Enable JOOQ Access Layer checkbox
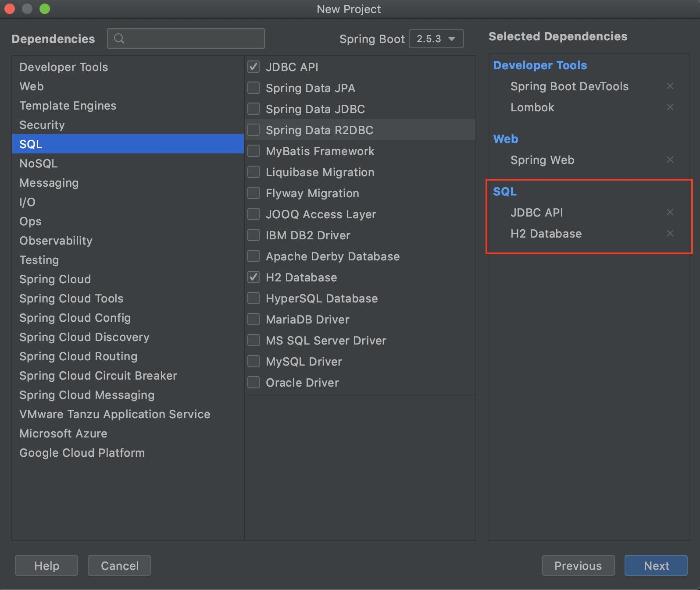 254,214
